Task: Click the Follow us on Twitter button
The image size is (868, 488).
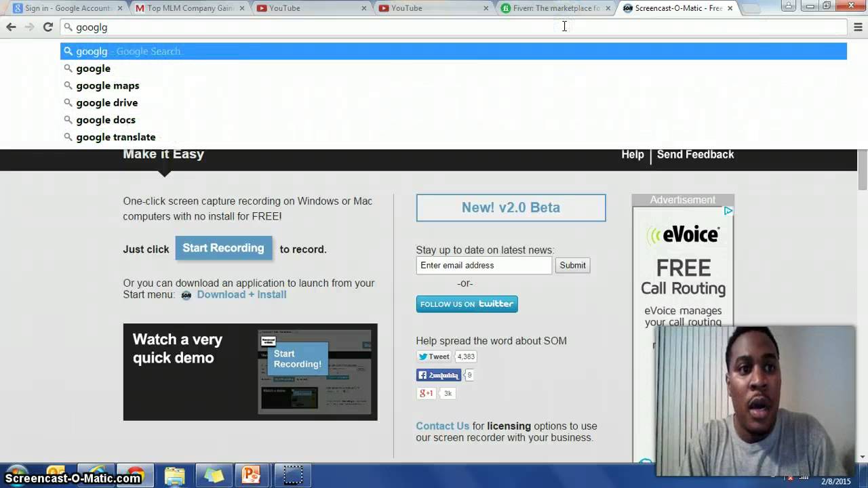Action: click(467, 304)
